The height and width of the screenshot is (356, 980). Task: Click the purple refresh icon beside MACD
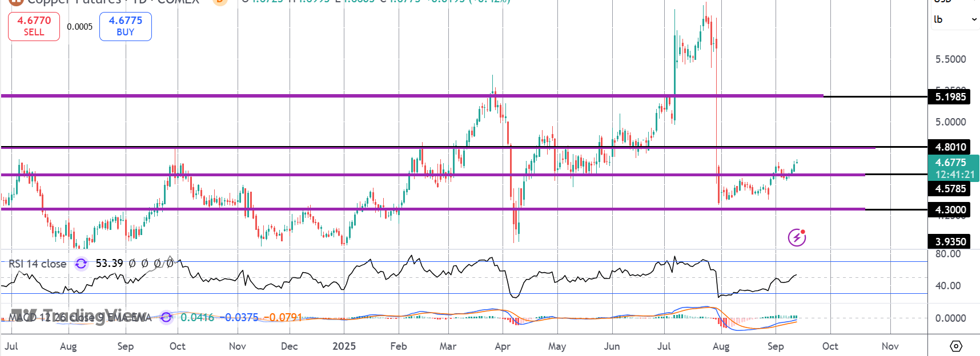tap(166, 317)
